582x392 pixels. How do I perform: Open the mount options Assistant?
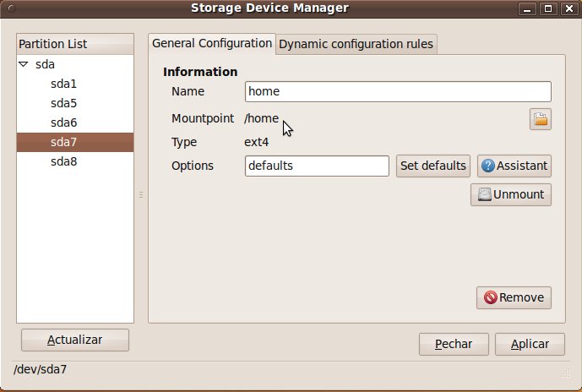point(514,166)
